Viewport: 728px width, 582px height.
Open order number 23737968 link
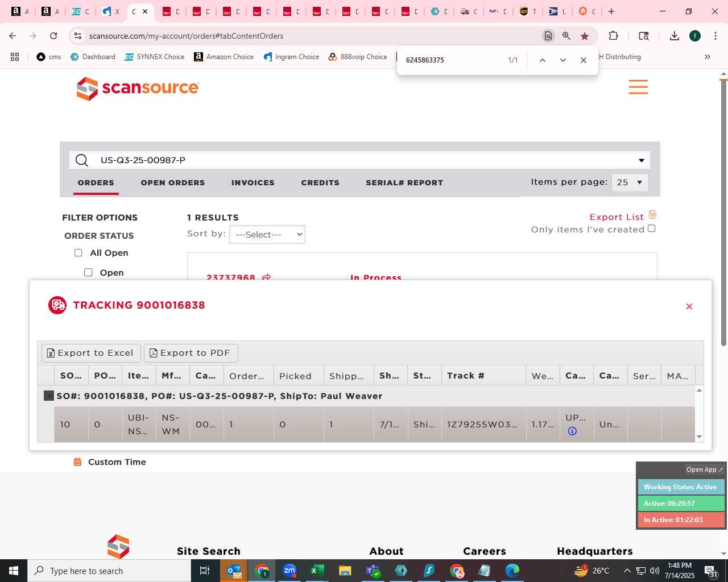tap(231, 277)
